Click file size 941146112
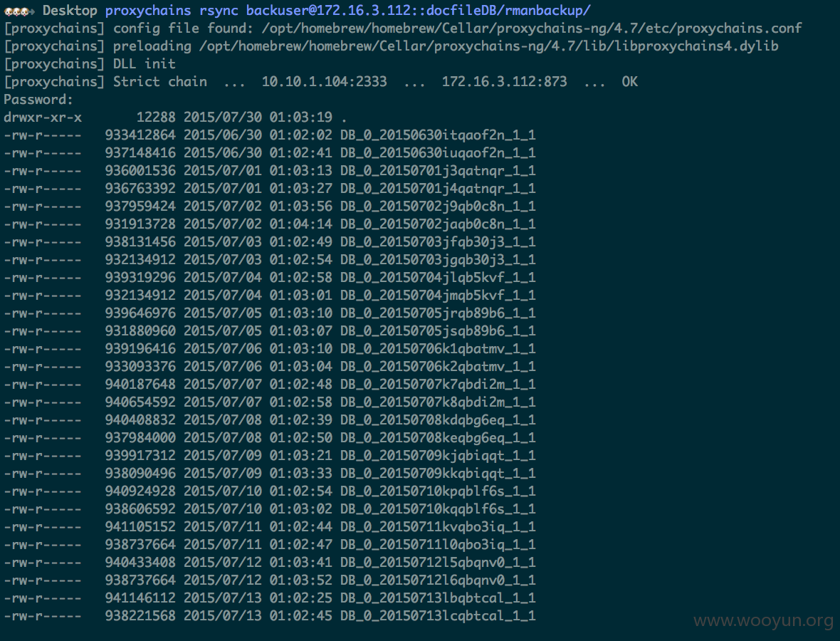This screenshot has width=840, height=641. (x=140, y=598)
